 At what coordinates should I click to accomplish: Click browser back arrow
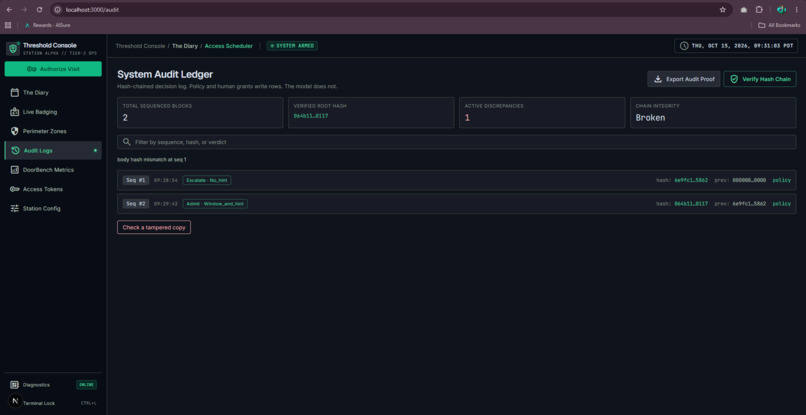[x=9, y=10]
